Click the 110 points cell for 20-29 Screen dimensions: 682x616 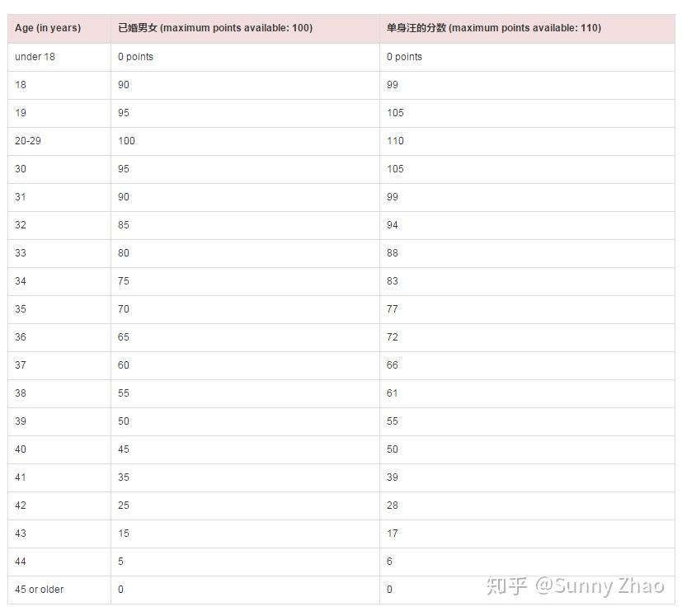395,141
